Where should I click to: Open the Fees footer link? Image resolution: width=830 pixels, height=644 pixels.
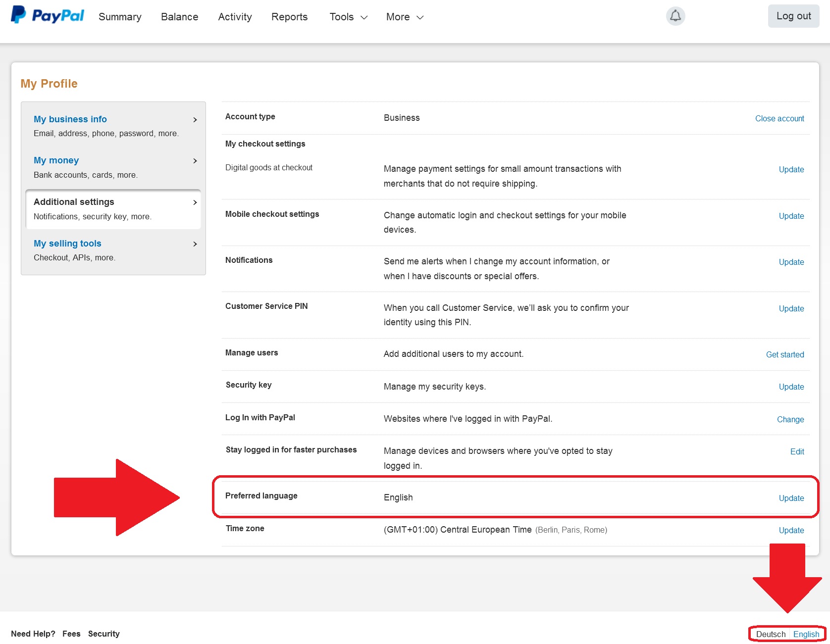(71, 634)
